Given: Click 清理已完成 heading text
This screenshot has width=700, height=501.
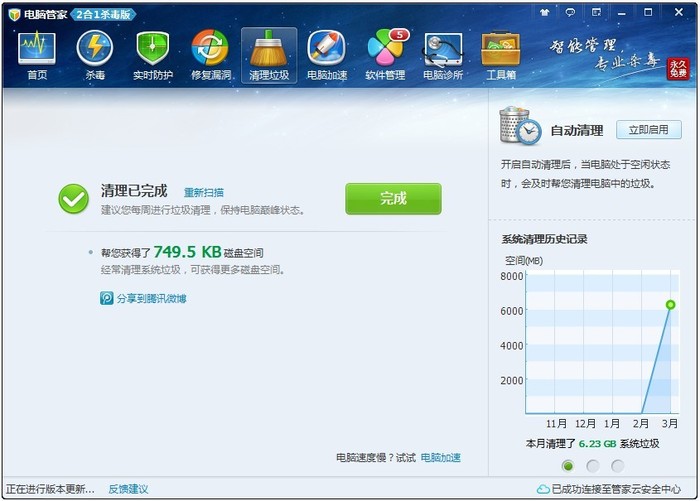Looking at the screenshot, I should (x=134, y=191).
